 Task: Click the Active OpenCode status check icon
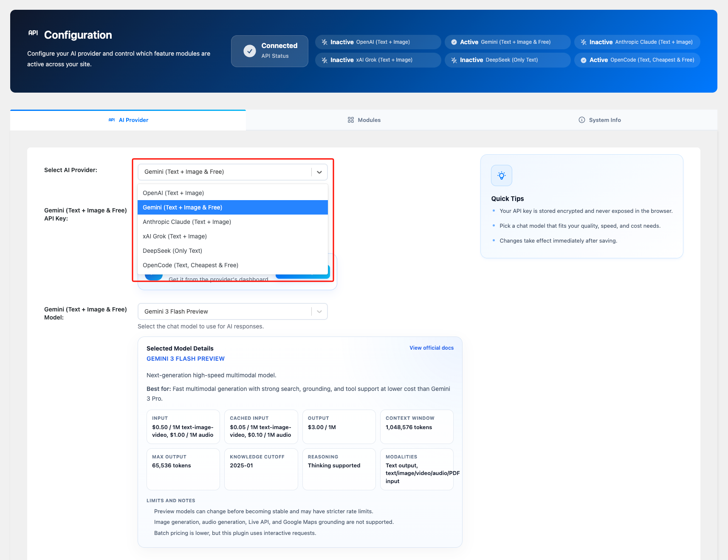584,60
